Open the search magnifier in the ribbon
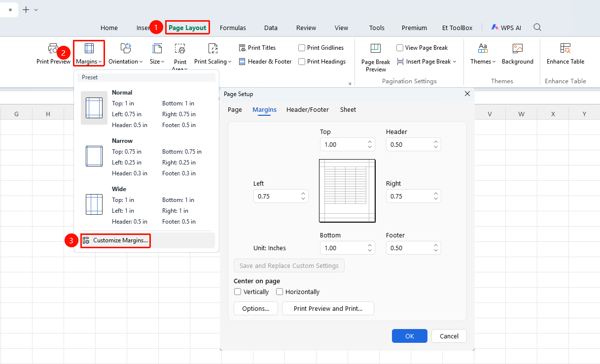This screenshot has height=364, width=600. 537,28
